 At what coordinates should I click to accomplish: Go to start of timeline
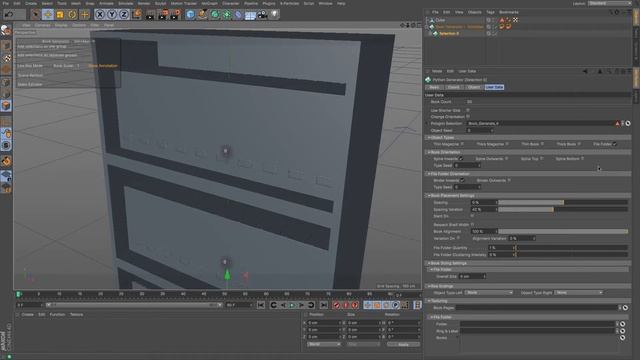261,305
